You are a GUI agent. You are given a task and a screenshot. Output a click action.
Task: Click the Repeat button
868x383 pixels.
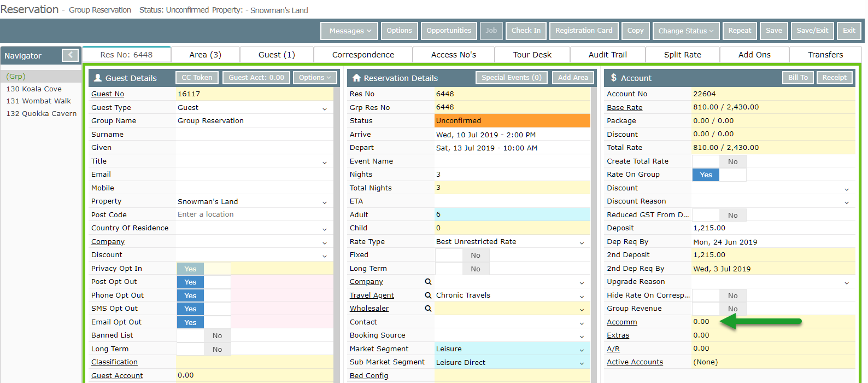pos(740,31)
